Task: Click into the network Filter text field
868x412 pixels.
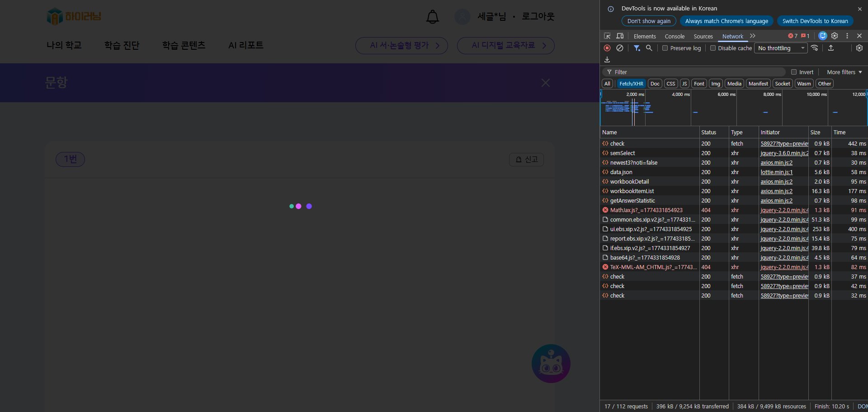Action: (696, 72)
